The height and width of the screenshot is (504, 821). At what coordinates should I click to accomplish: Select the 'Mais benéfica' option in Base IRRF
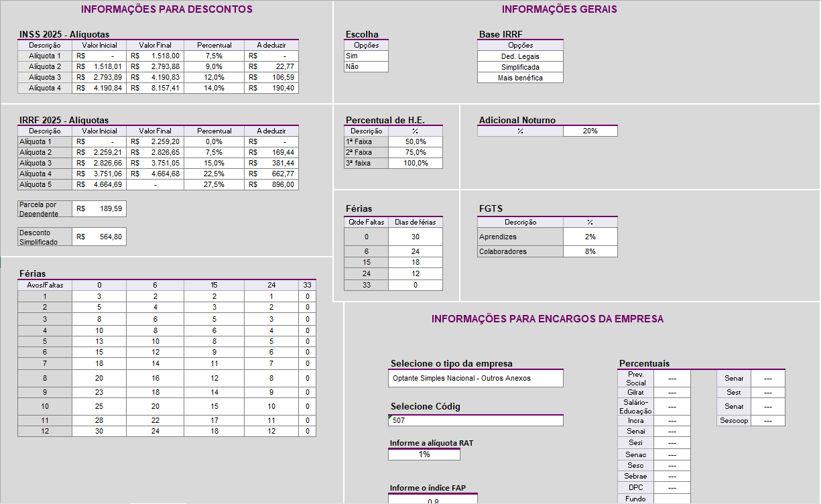pyautogui.click(x=520, y=78)
